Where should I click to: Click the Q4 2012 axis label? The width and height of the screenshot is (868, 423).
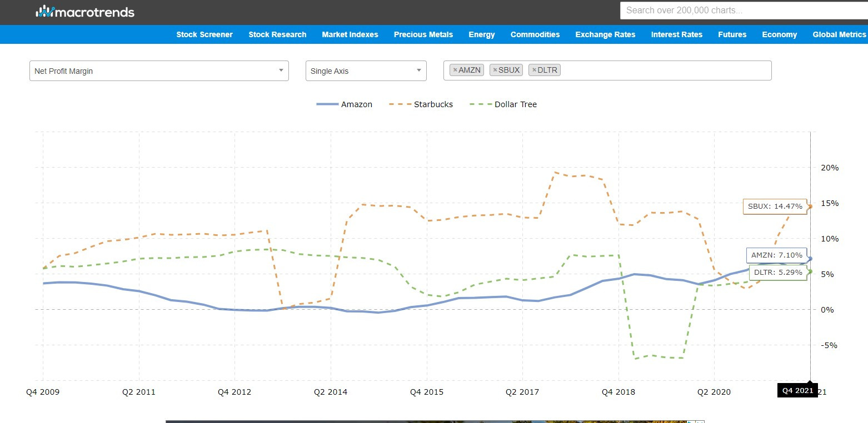coord(235,392)
